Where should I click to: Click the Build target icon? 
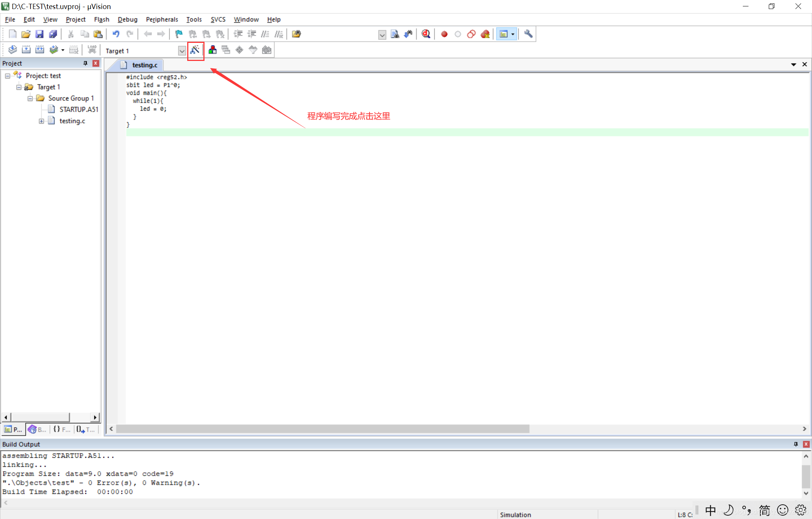[26, 50]
